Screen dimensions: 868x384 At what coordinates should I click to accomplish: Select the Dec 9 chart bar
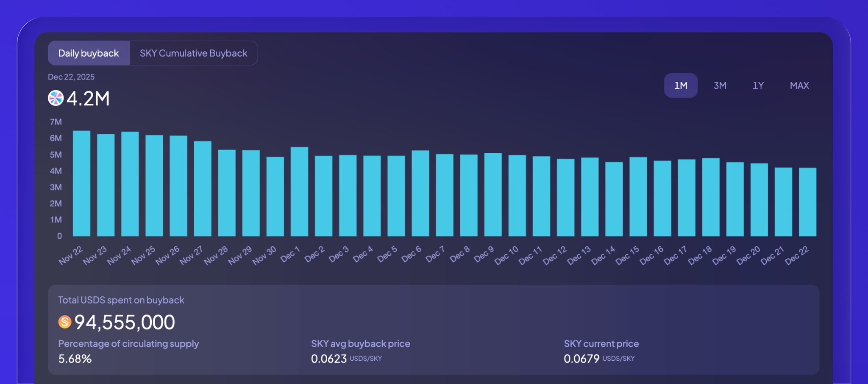[x=493, y=194]
